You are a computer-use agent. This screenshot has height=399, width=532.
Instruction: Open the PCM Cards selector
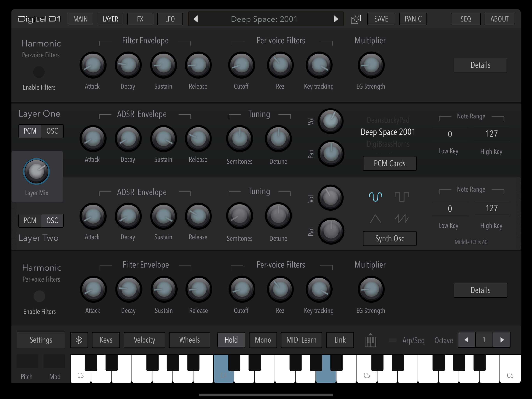point(390,163)
